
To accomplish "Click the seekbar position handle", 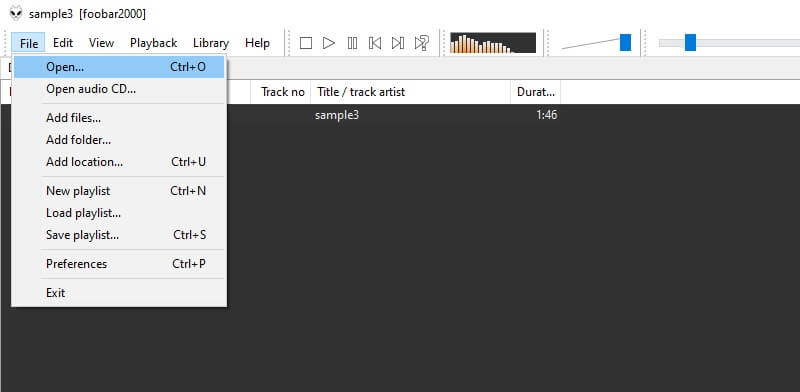I will pos(690,43).
